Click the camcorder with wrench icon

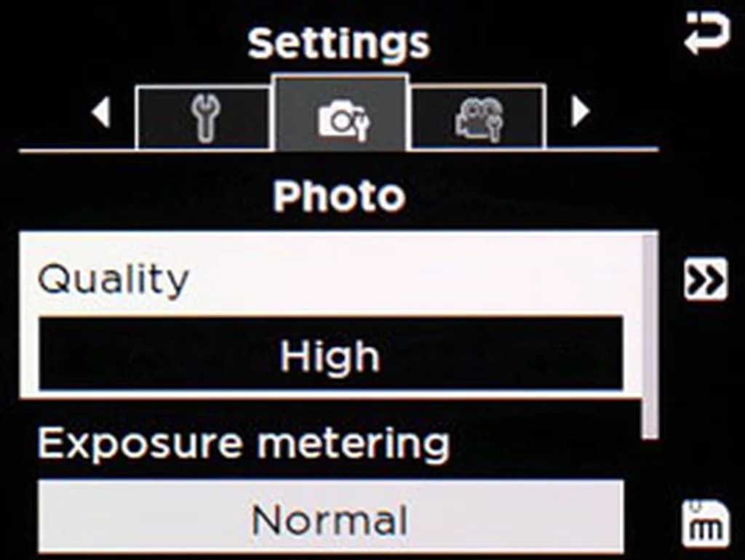point(479,120)
